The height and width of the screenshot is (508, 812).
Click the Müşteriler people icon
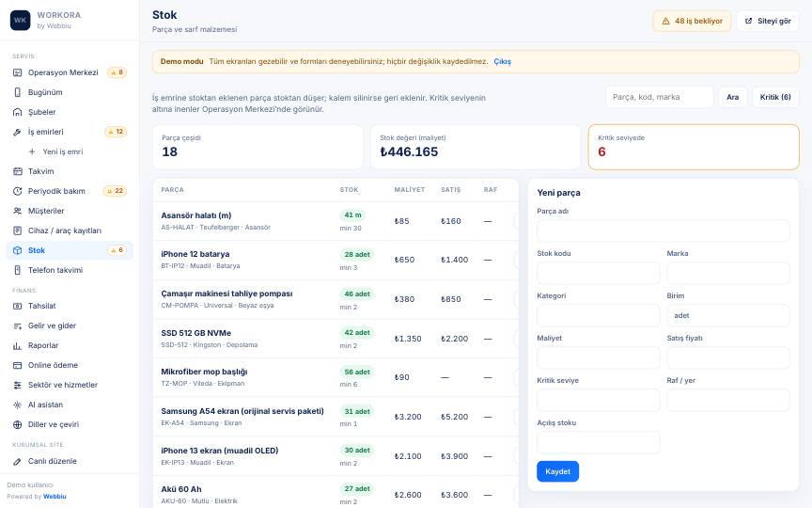[17, 211]
